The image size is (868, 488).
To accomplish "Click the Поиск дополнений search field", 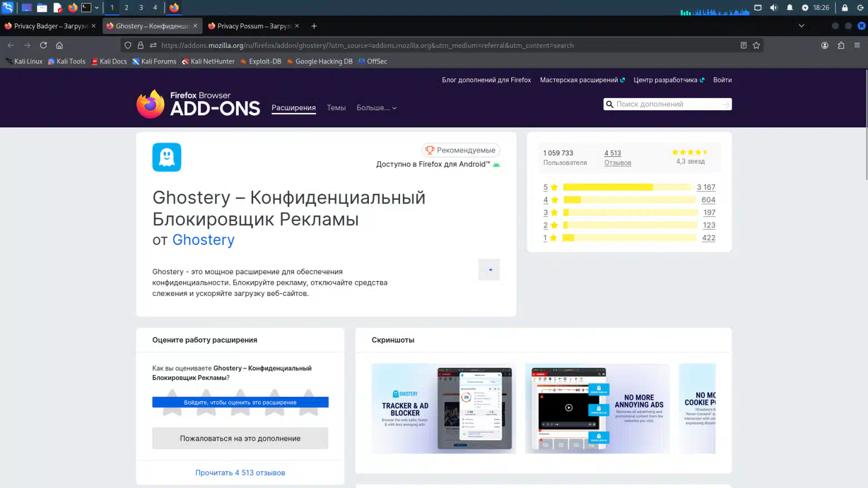I will (667, 104).
